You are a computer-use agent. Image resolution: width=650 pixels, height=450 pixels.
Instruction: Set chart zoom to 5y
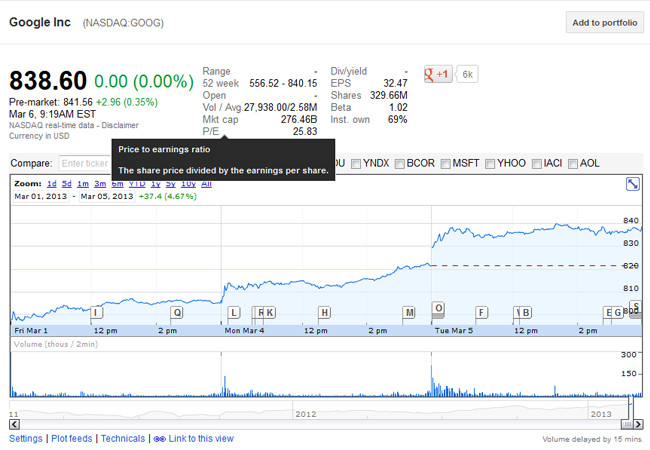[170, 184]
